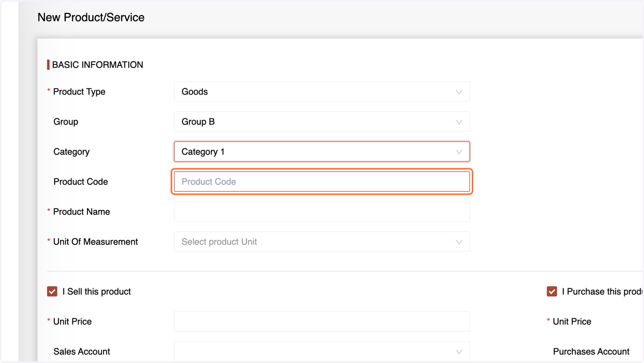
Task: Click the Product Type field label
Action: click(79, 92)
